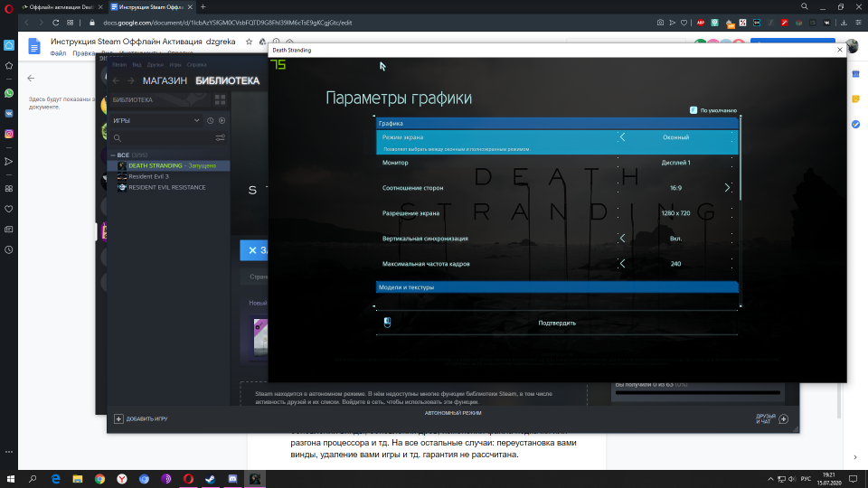Star the Google Docs document
Screen dimensions: 868x488
pyautogui.click(x=249, y=42)
